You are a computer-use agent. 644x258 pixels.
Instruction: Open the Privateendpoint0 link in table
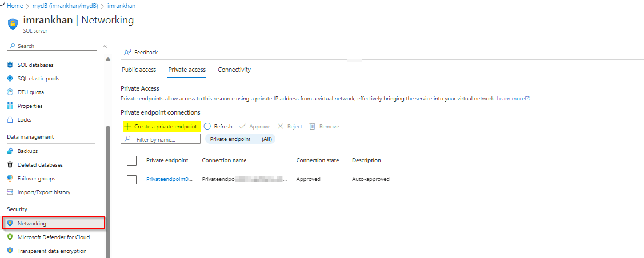[170, 179]
